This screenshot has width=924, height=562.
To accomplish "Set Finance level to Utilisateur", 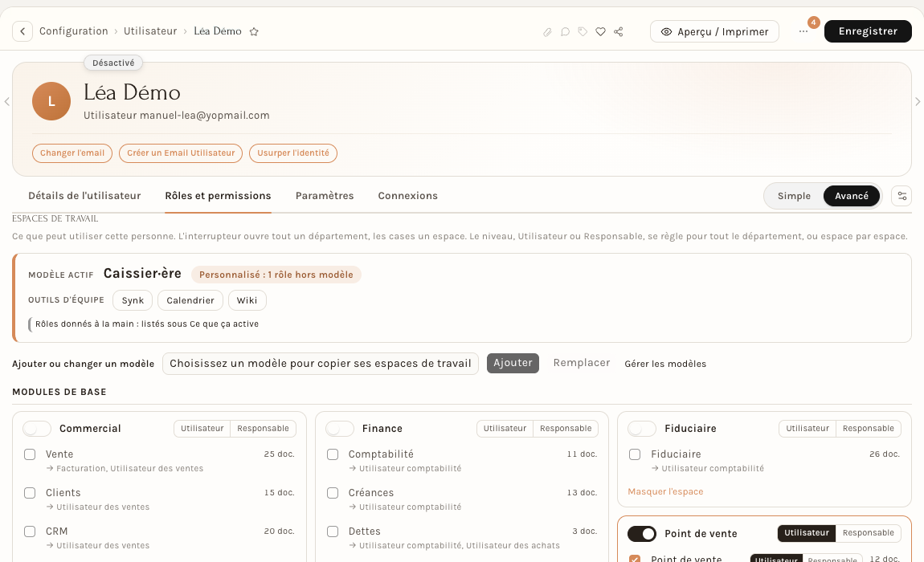I will point(505,429).
